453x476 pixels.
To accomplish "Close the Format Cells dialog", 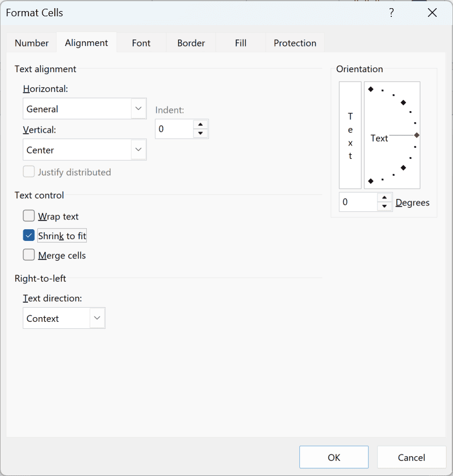I will [x=432, y=13].
